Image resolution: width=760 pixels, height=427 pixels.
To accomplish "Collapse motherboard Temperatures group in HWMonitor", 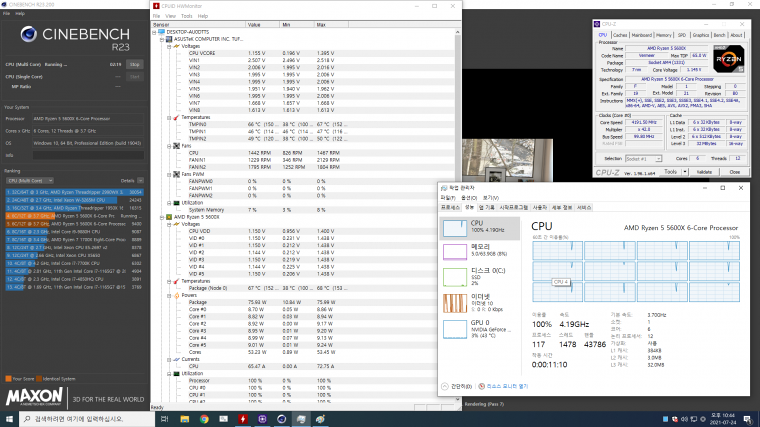I will [169, 118].
